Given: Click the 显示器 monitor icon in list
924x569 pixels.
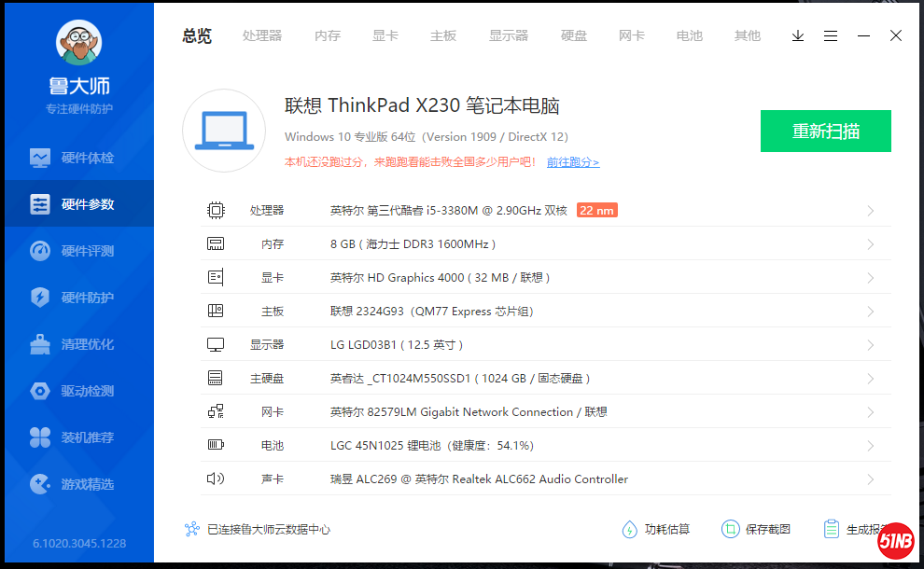Looking at the screenshot, I should [216, 344].
